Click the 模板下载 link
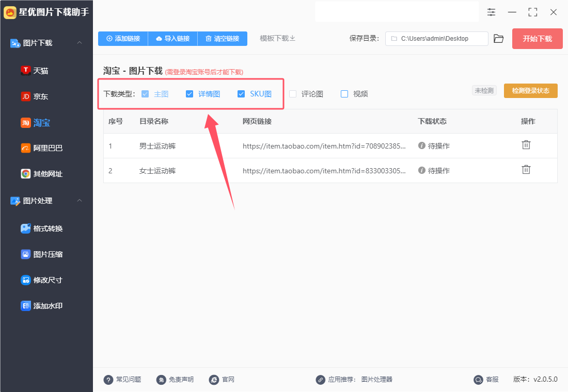Viewport: 568px width, 392px height. (277, 38)
